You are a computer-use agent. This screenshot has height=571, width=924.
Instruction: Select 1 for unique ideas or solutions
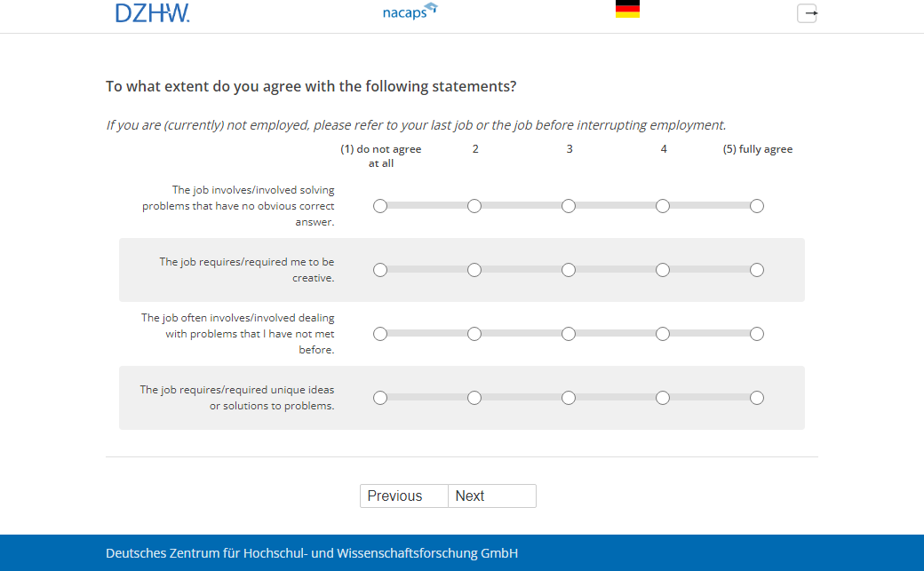coord(380,398)
